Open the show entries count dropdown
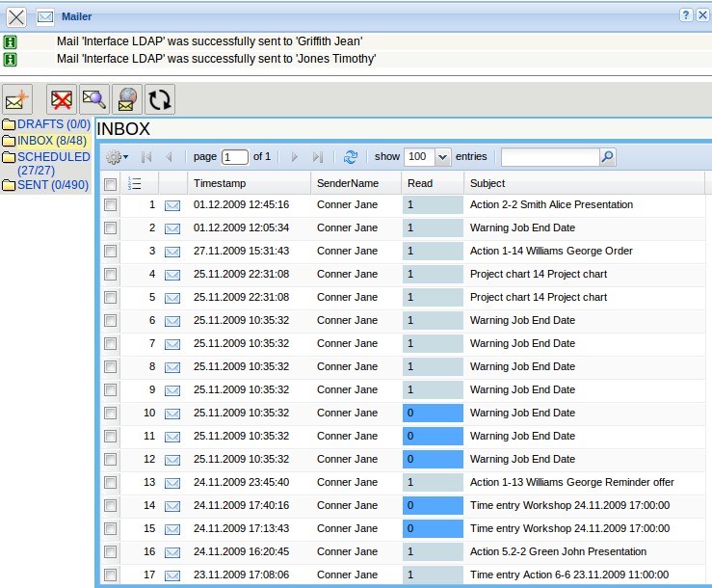This screenshot has width=712, height=588. (442, 157)
